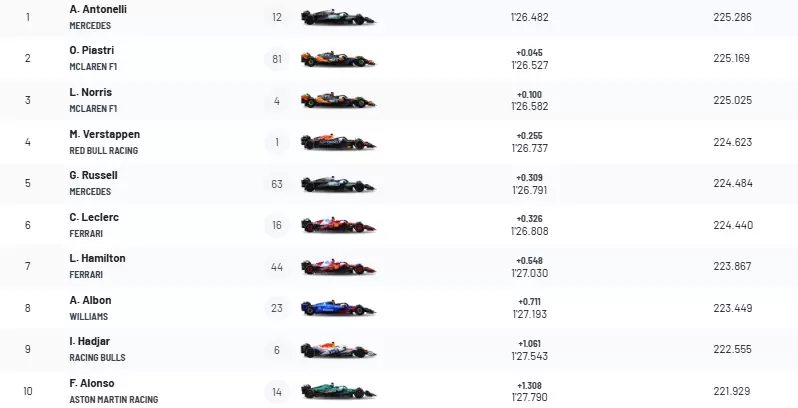Click Norris's McLaren car image

[x=338, y=100]
